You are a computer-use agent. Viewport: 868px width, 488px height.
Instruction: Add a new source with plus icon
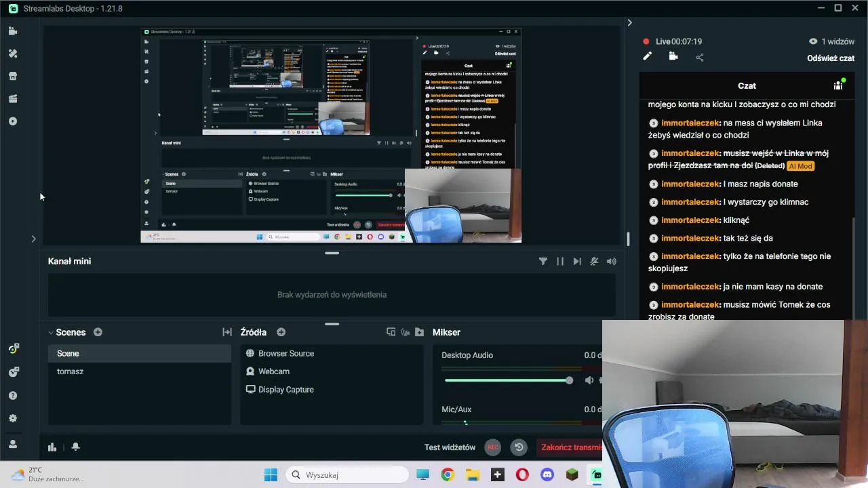point(281,332)
